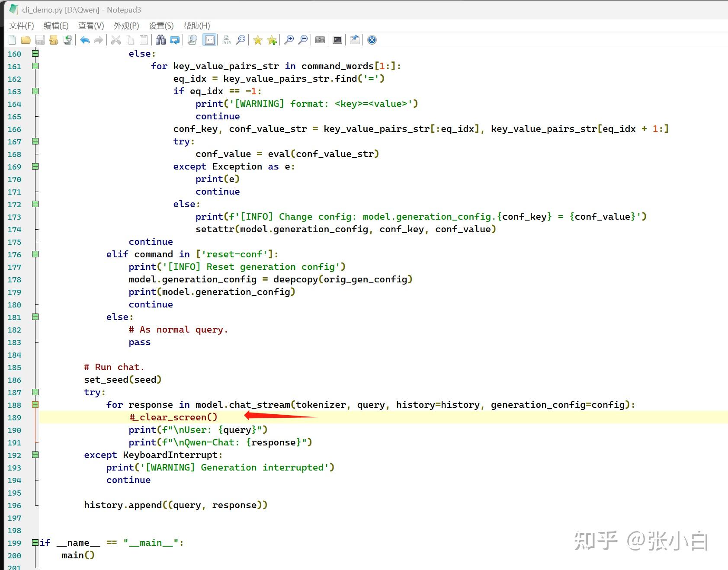
Task: Save cli_demo.py with the disk icon
Action: tap(40, 40)
